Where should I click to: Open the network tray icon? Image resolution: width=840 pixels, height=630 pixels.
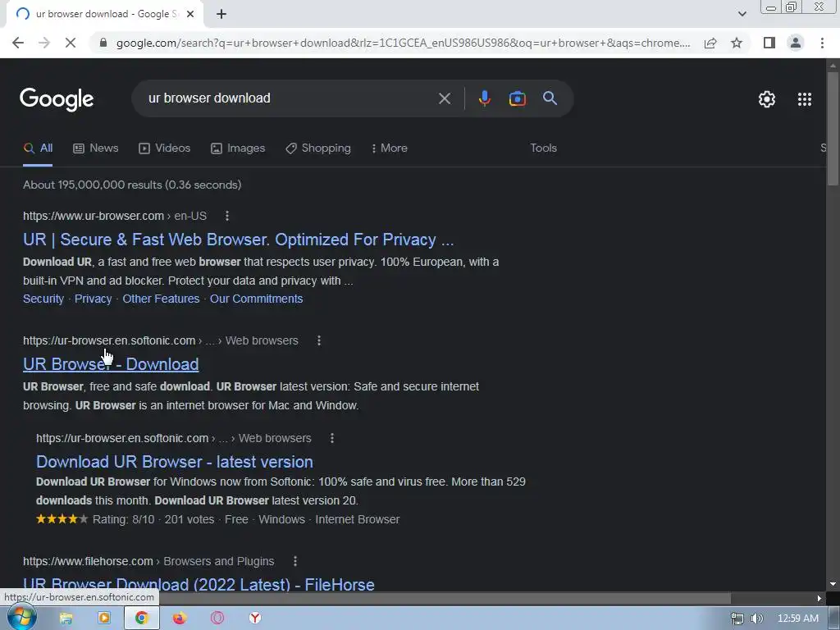click(x=737, y=619)
